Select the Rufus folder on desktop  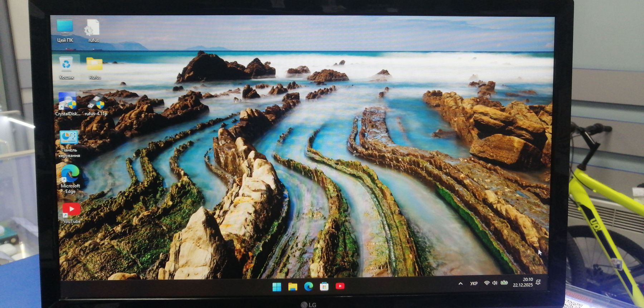(94, 65)
